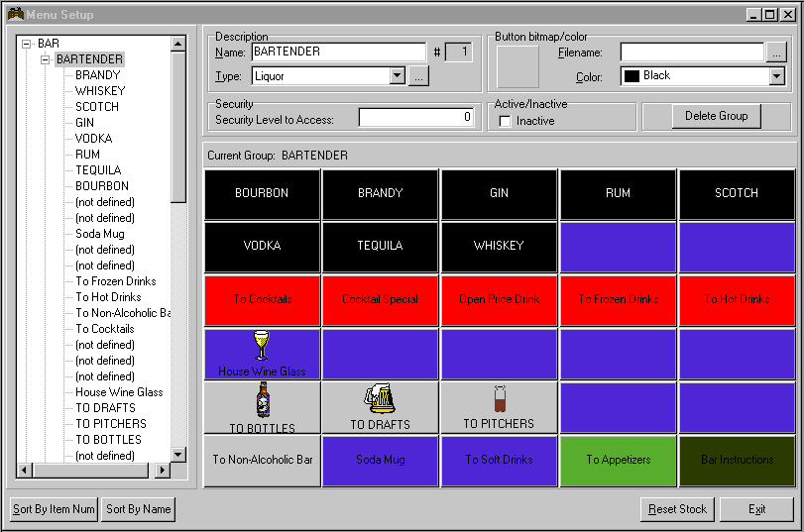Image resolution: width=804 pixels, height=532 pixels.
Task: Click the button bitmap preview box
Action: pyautogui.click(x=518, y=66)
